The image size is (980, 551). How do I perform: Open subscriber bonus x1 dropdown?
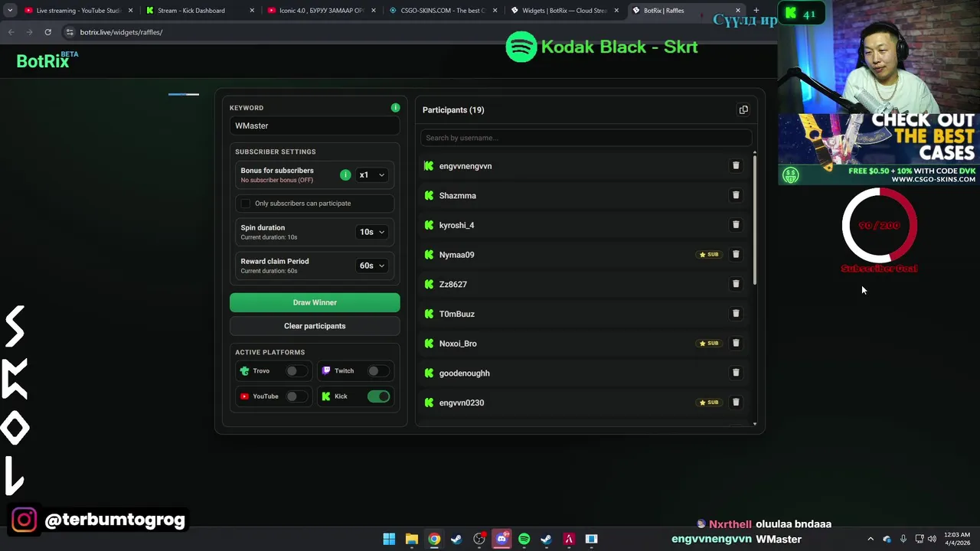pos(372,175)
